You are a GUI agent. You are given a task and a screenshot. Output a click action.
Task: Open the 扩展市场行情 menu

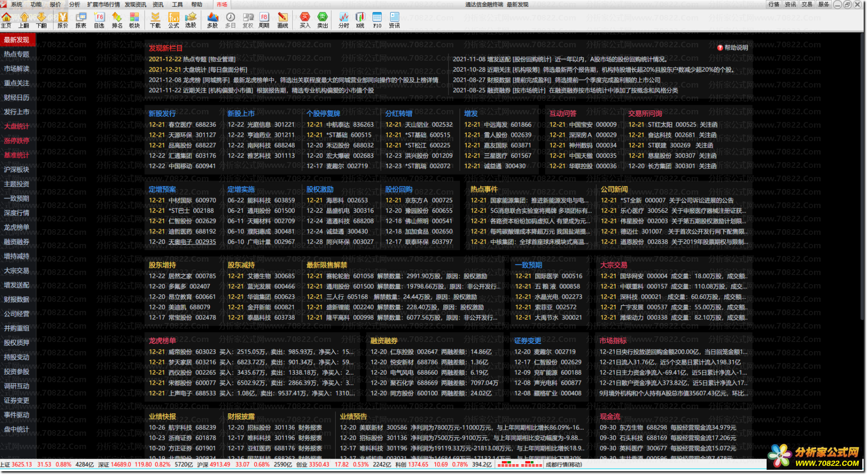pos(103,4)
